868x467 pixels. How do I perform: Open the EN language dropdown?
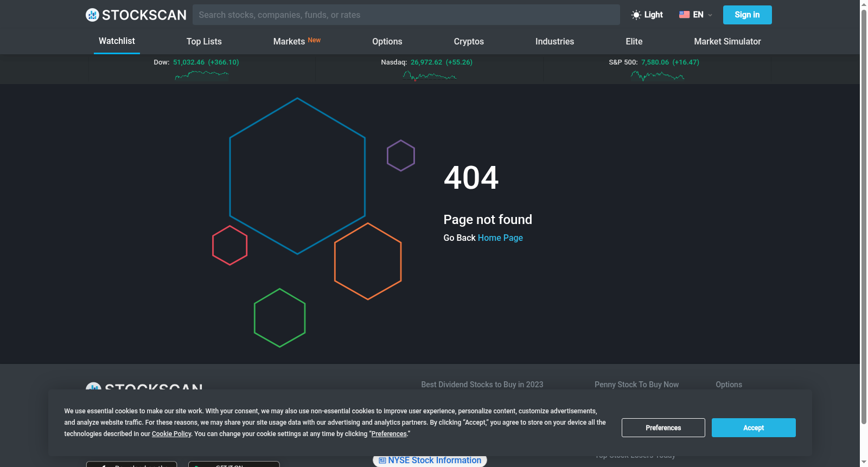point(695,15)
